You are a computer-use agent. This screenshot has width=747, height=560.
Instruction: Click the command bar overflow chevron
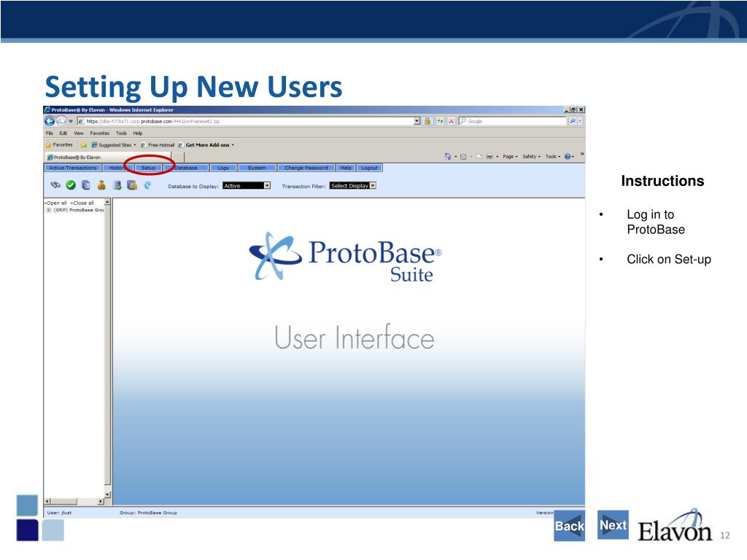click(581, 154)
